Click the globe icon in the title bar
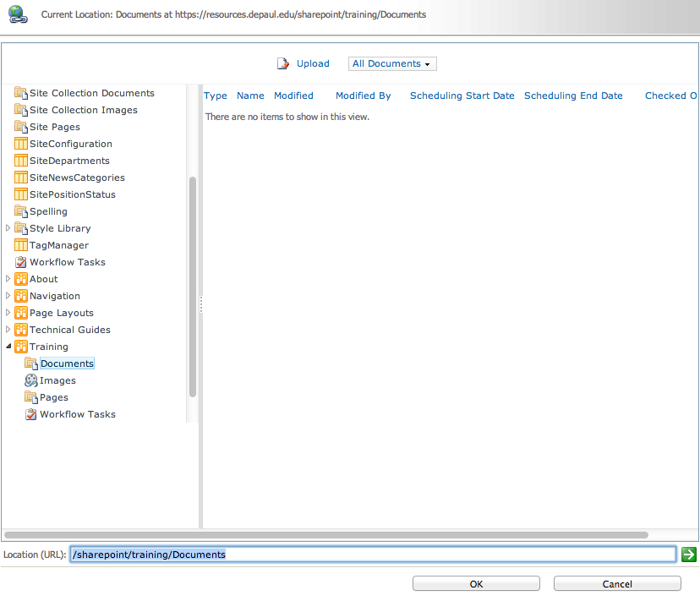Image resolution: width=700 pixels, height=601 pixels. coord(17,14)
